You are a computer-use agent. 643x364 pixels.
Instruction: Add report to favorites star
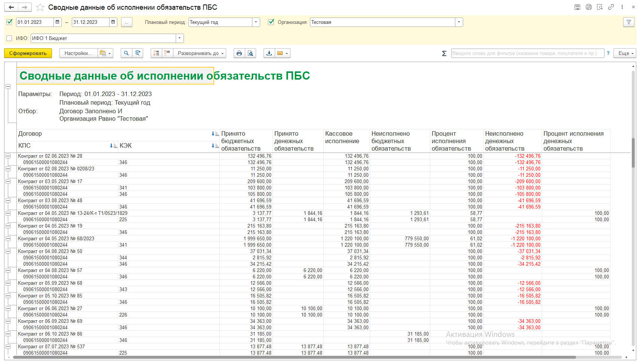[40, 7]
